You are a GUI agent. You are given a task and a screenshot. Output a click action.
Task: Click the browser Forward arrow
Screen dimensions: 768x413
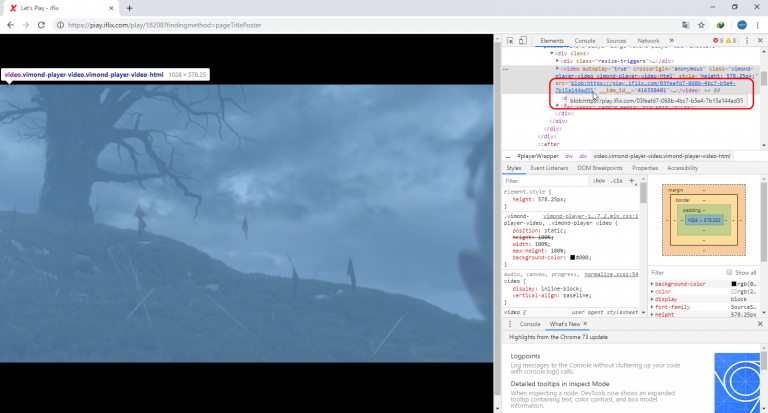point(25,25)
